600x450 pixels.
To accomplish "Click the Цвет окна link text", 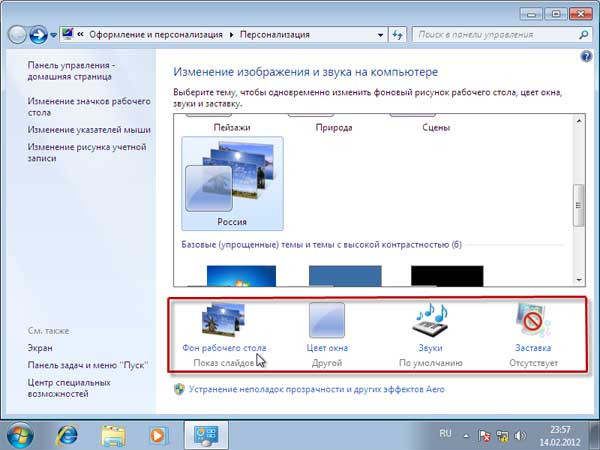I will [x=327, y=348].
